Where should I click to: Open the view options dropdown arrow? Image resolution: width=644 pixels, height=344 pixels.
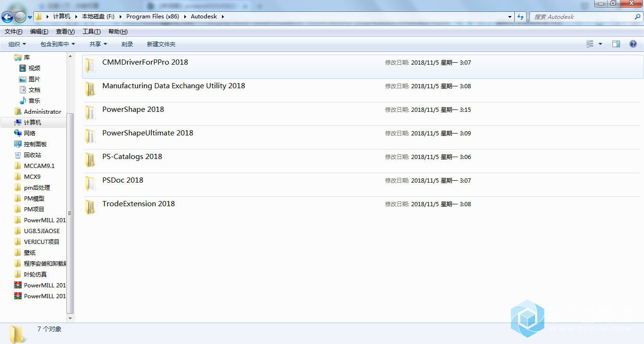pos(600,44)
